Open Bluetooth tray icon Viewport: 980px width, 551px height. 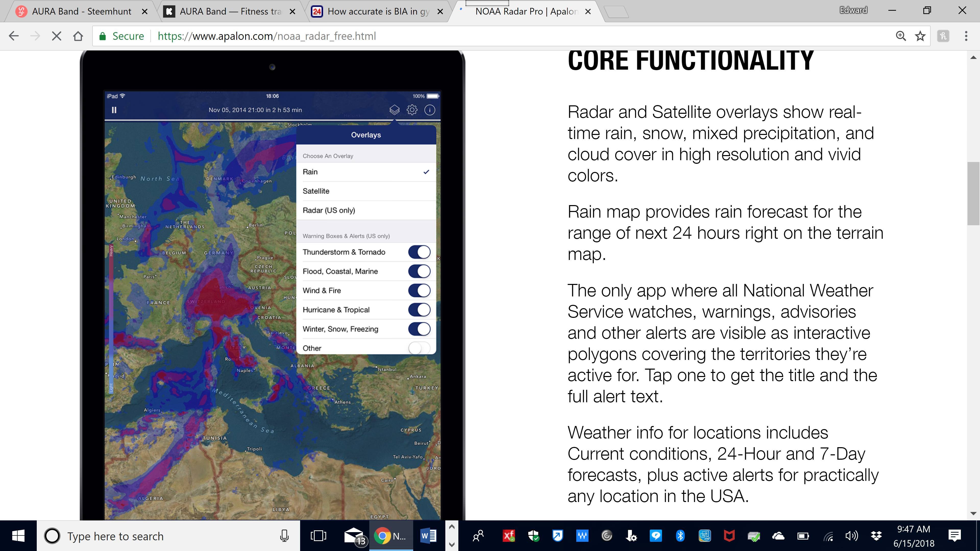(680, 536)
